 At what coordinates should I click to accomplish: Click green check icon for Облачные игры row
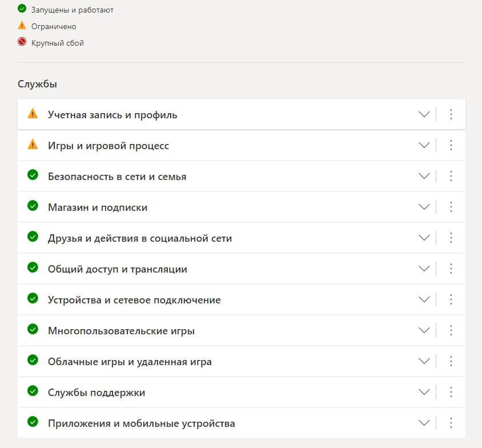(33, 361)
